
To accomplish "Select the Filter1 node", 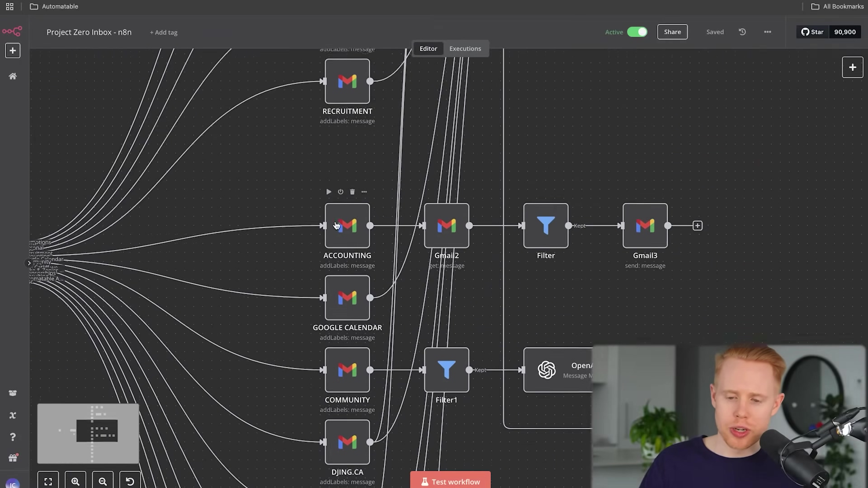I will coord(447,370).
